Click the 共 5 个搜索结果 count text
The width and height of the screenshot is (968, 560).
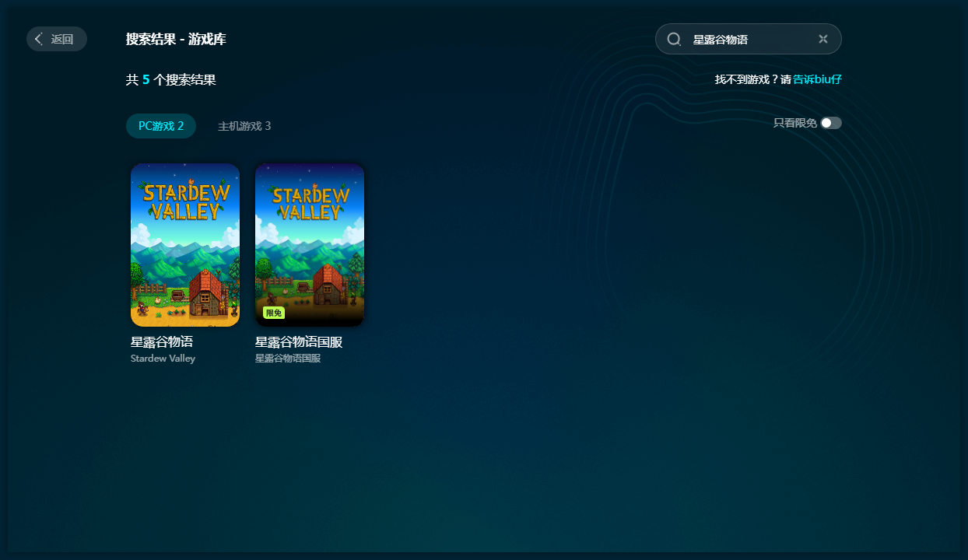(171, 79)
